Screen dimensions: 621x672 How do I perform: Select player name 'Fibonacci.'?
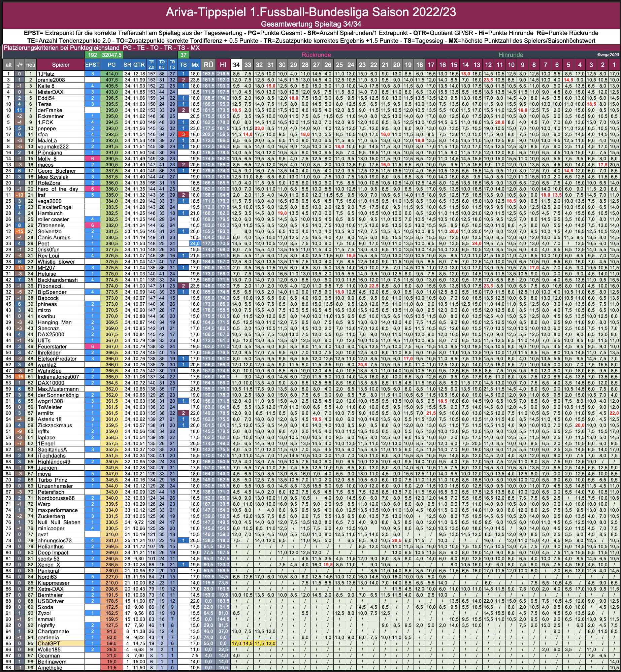click(50, 286)
